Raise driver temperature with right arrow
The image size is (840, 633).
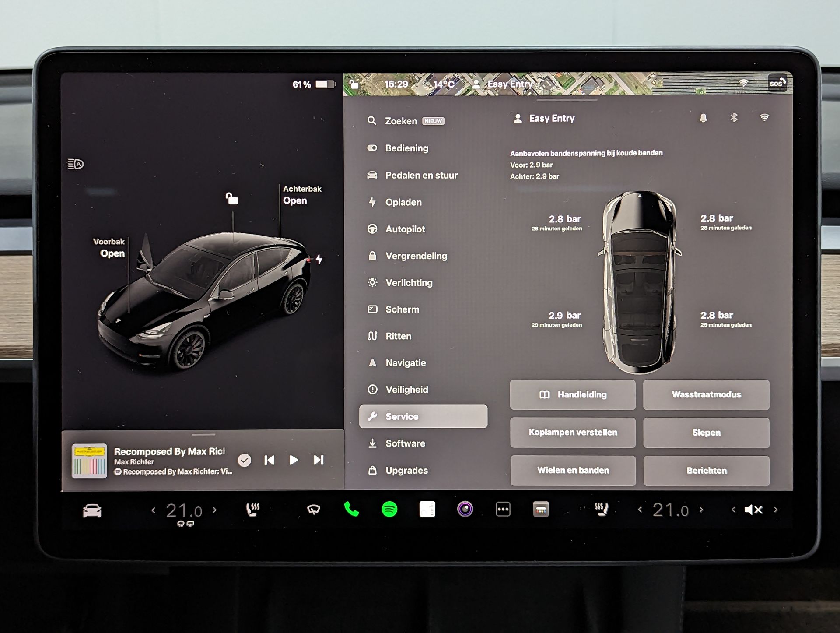pos(215,510)
